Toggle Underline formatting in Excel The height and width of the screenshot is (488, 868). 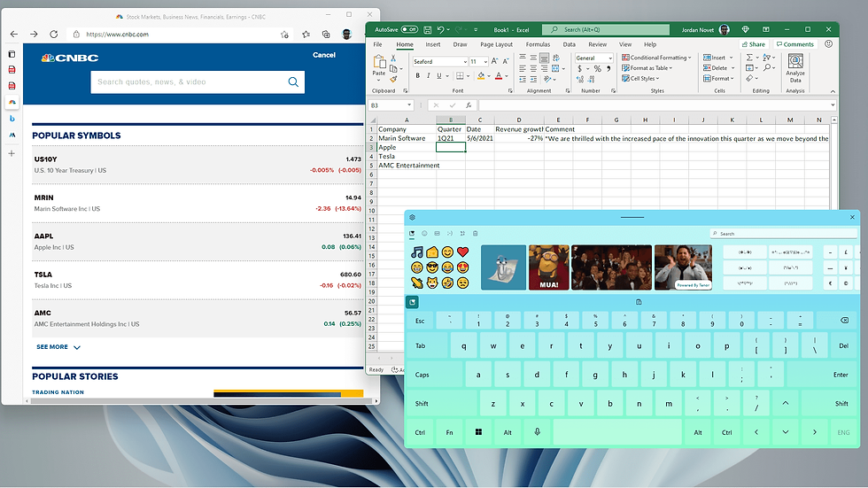(x=439, y=76)
